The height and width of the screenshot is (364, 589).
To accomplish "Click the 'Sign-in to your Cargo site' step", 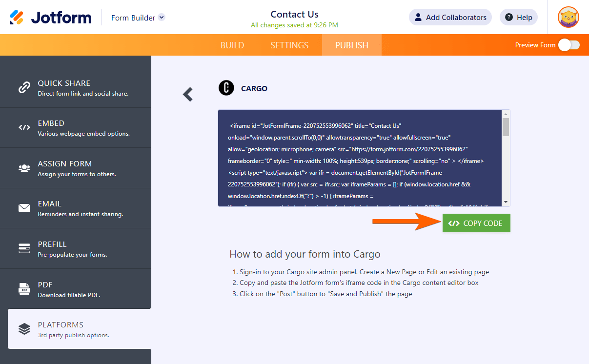I will click(364, 272).
